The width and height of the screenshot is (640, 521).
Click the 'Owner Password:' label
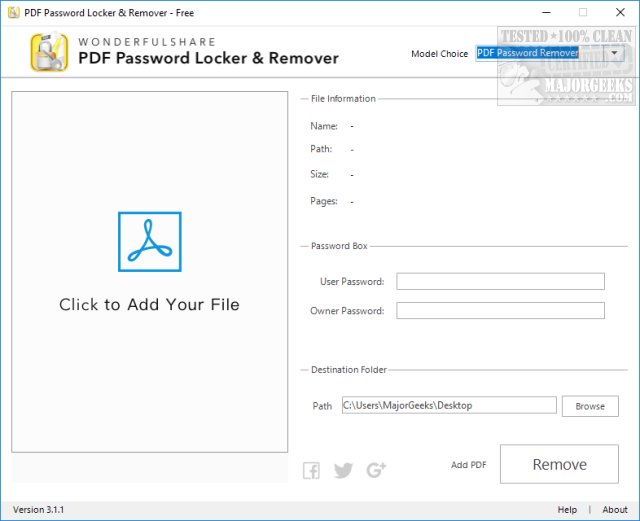[x=347, y=311]
